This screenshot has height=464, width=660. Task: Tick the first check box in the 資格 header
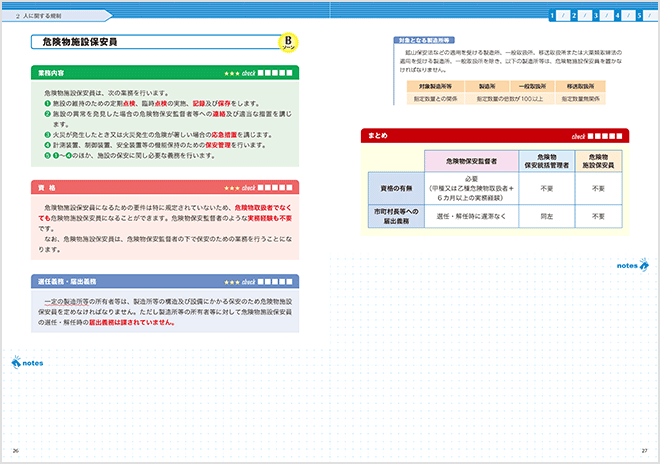coord(262,187)
